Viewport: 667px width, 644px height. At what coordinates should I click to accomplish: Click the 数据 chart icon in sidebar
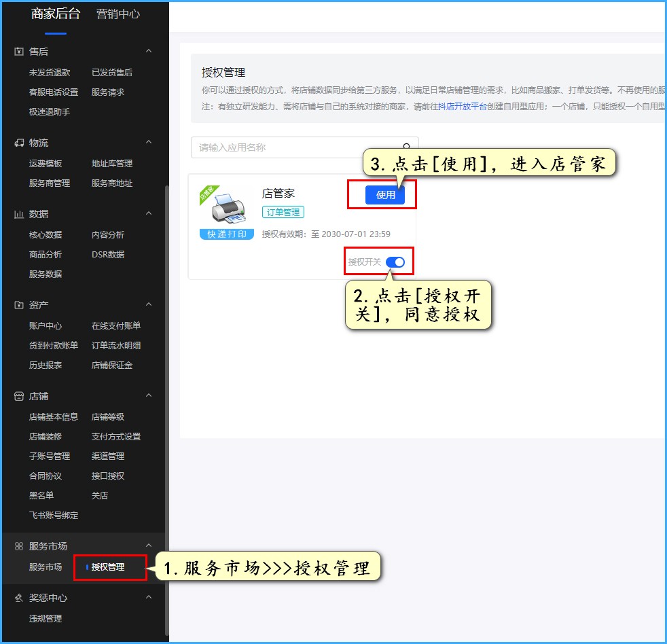click(x=19, y=214)
